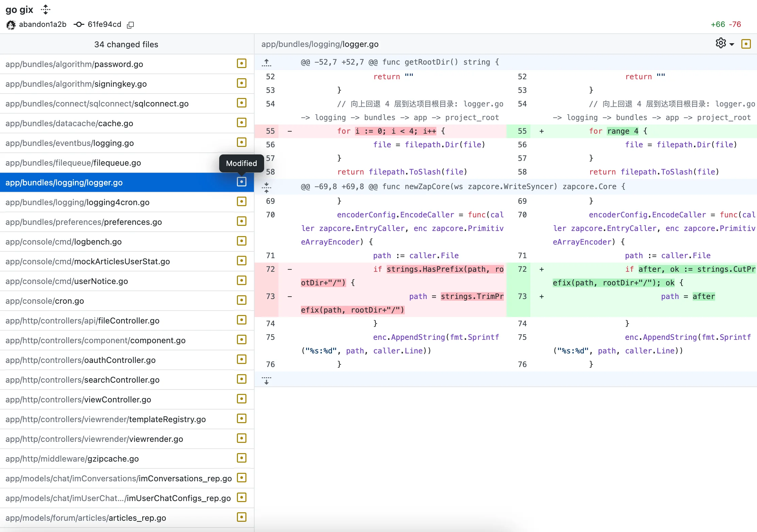This screenshot has width=757, height=532.
Task: Expand lines between hunks at newZapCore
Action: coord(267,187)
